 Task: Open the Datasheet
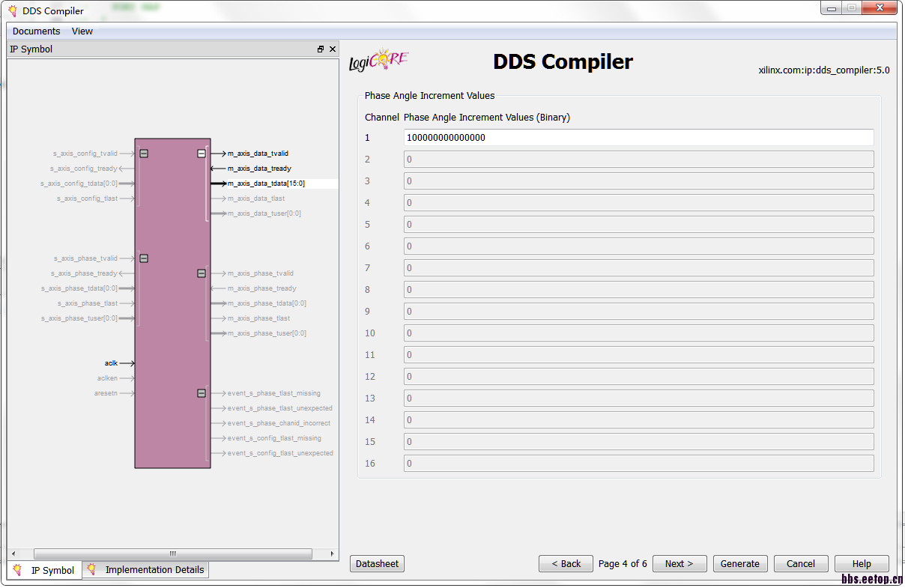click(x=377, y=563)
